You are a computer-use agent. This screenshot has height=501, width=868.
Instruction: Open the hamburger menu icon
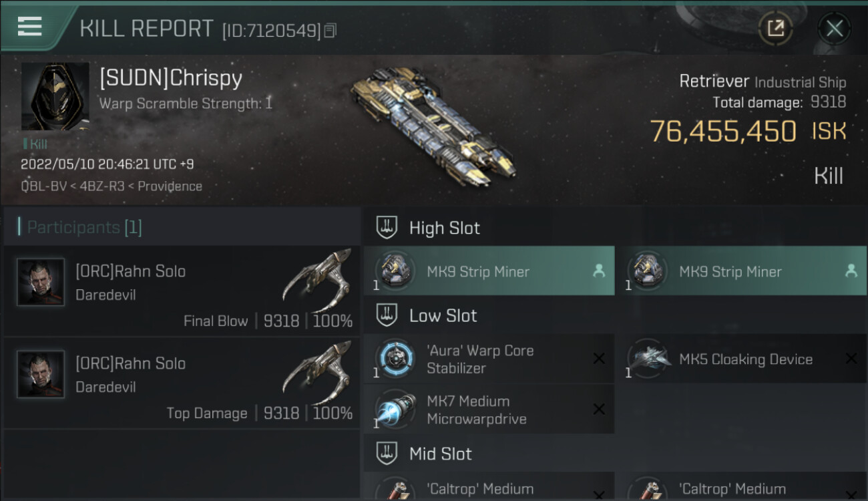pyautogui.click(x=29, y=26)
